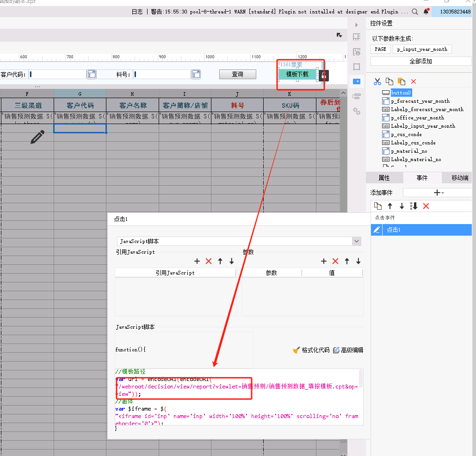The image size is (476, 456).
Task: Move parameter up in list
Action: click(347, 261)
